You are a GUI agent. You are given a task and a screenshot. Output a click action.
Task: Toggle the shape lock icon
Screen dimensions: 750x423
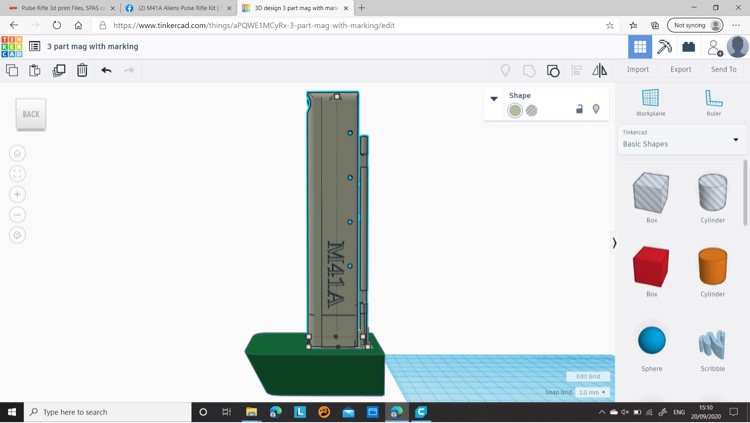tap(579, 109)
